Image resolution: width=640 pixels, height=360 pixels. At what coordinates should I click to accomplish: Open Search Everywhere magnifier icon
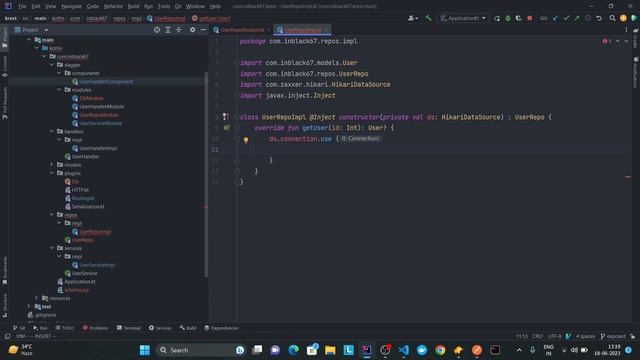[x=612, y=18]
